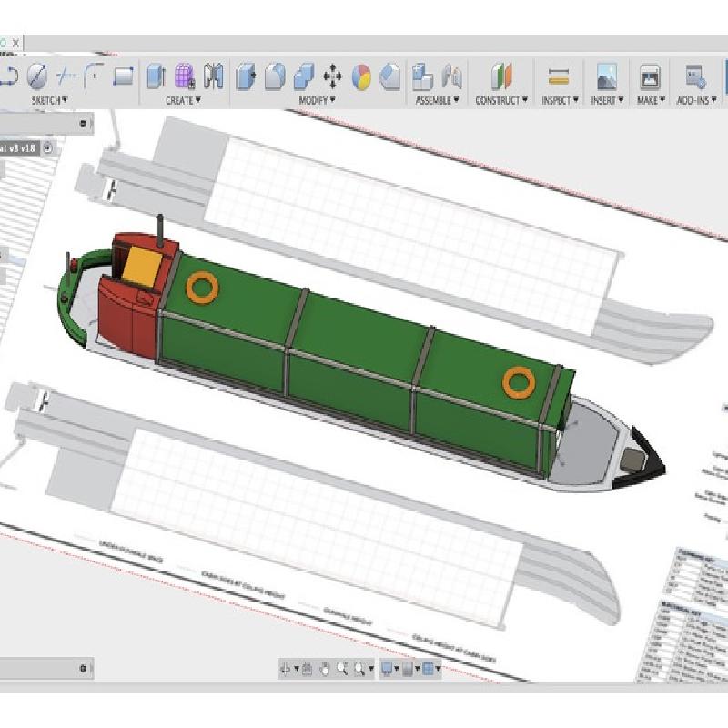The image size is (728, 728).
Task: Close the document tab with X
Action: point(15,43)
